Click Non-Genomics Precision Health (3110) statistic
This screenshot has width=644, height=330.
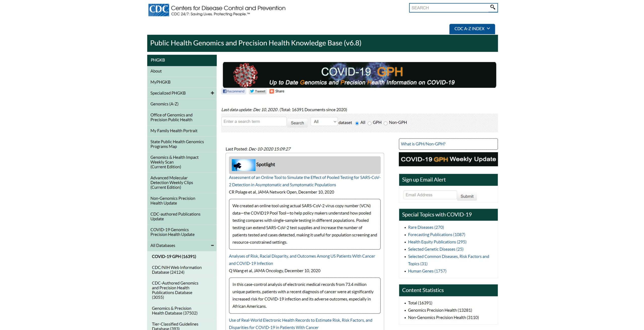(443, 318)
